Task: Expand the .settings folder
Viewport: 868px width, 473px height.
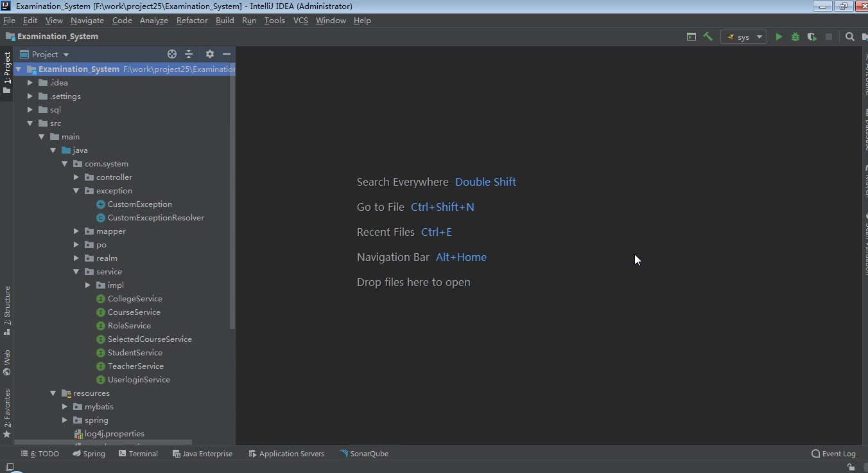Action: [30, 96]
